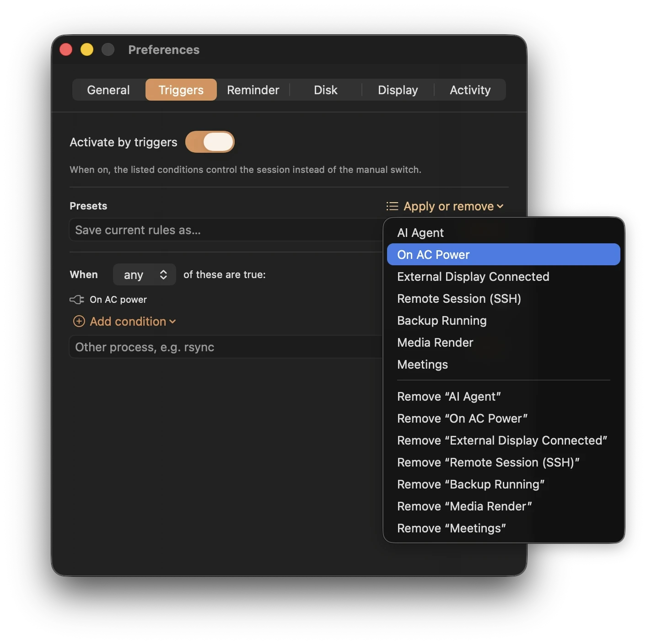
Task: Select the Triggers tab
Action: point(181,90)
